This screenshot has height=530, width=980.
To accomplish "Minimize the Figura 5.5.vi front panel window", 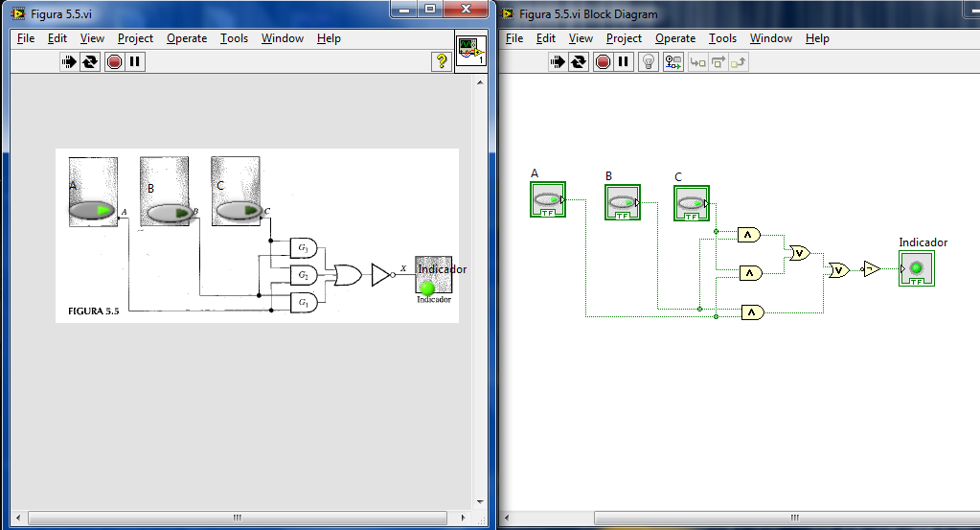I will coord(404,9).
